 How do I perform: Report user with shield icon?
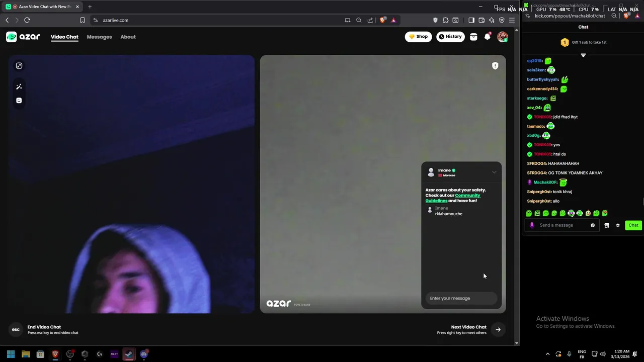tap(495, 66)
